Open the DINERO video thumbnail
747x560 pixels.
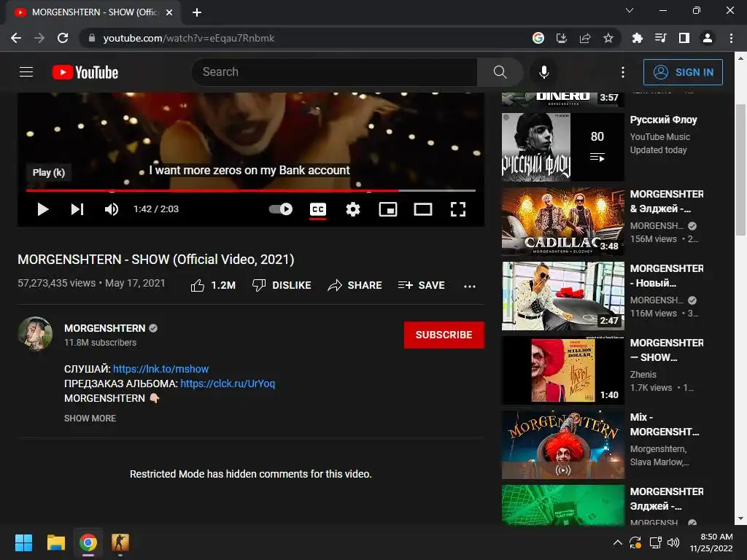562,99
